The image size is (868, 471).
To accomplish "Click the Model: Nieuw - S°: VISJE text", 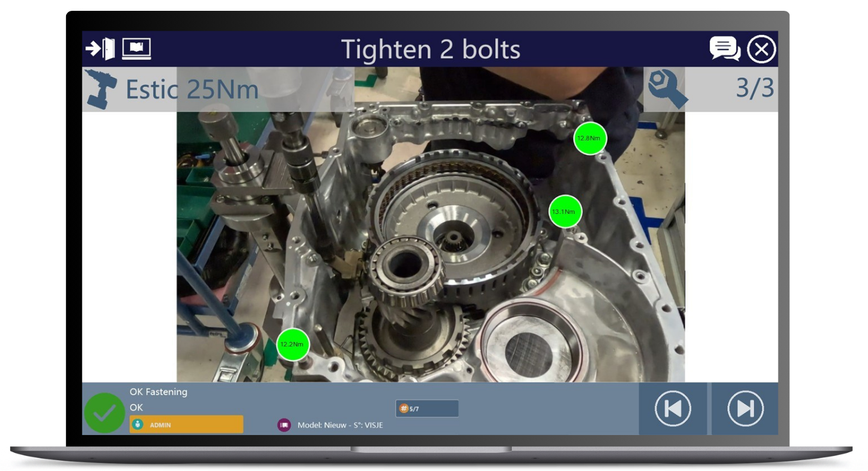I will (x=340, y=425).
